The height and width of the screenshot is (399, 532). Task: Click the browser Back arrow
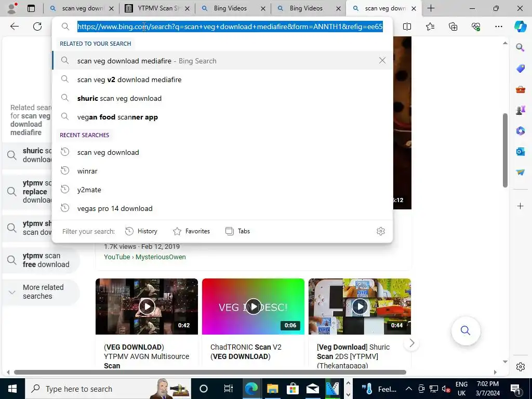tap(14, 26)
